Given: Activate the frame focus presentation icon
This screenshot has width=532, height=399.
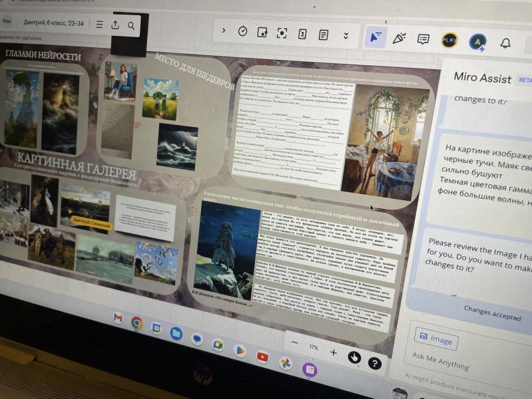Looking at the screenshot, I should pos(282,33).
